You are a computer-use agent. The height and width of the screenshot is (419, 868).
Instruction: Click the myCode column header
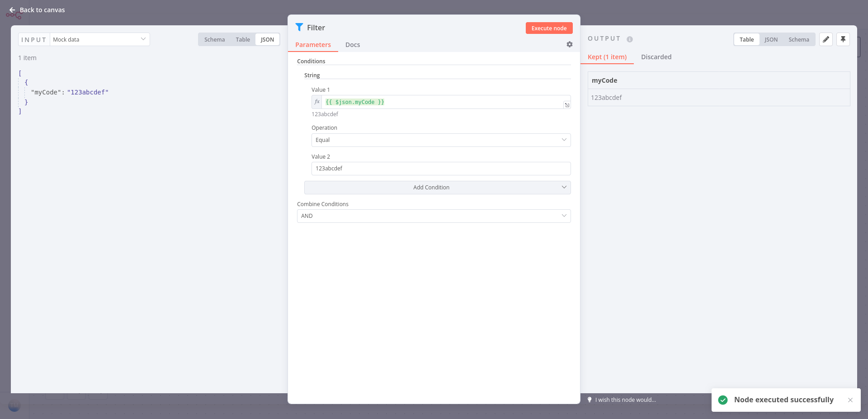tap(719, 80)
